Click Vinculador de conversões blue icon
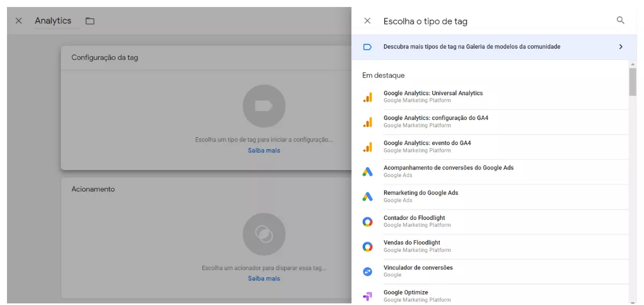This screenshot has width=644, height=305. click(368, 272)
